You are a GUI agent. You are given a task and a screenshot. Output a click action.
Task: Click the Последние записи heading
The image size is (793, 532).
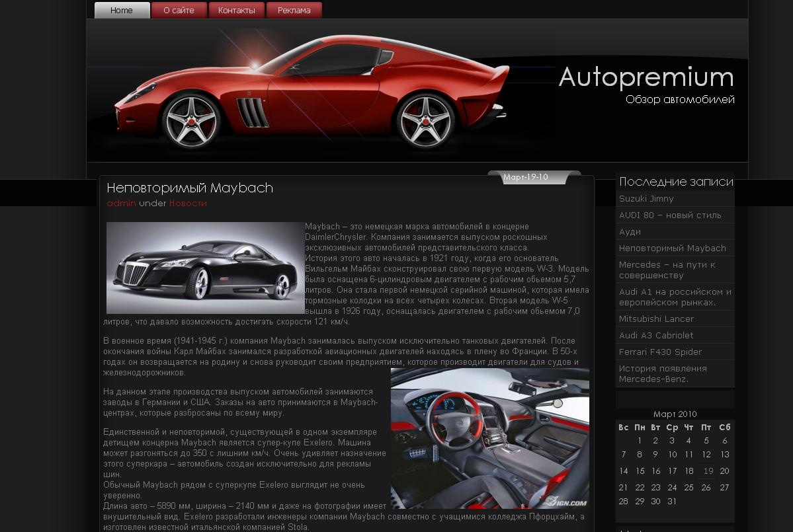[676, 181]
